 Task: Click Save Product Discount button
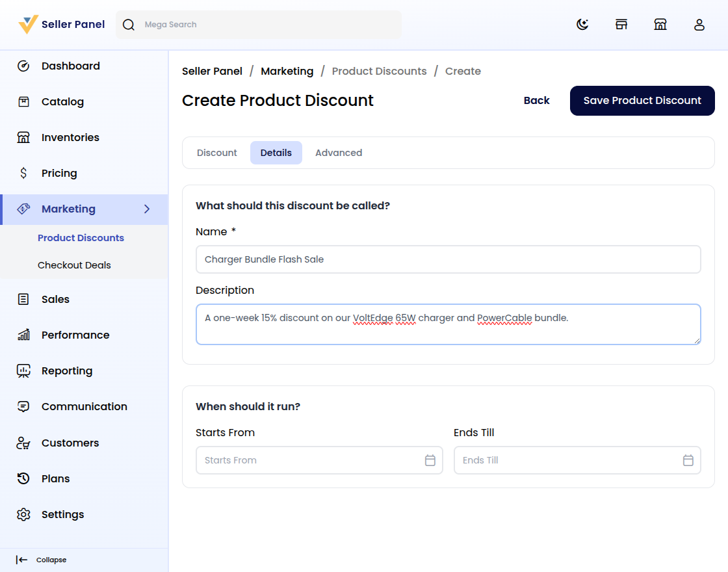click(x=642, y=101)
